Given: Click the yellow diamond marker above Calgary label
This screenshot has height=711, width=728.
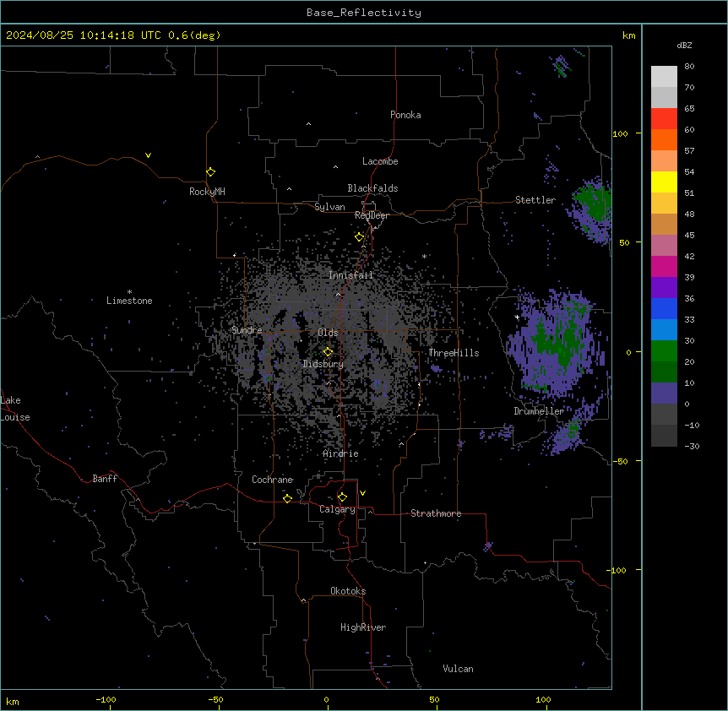Looking at the screenshot, I should point(342,497).
